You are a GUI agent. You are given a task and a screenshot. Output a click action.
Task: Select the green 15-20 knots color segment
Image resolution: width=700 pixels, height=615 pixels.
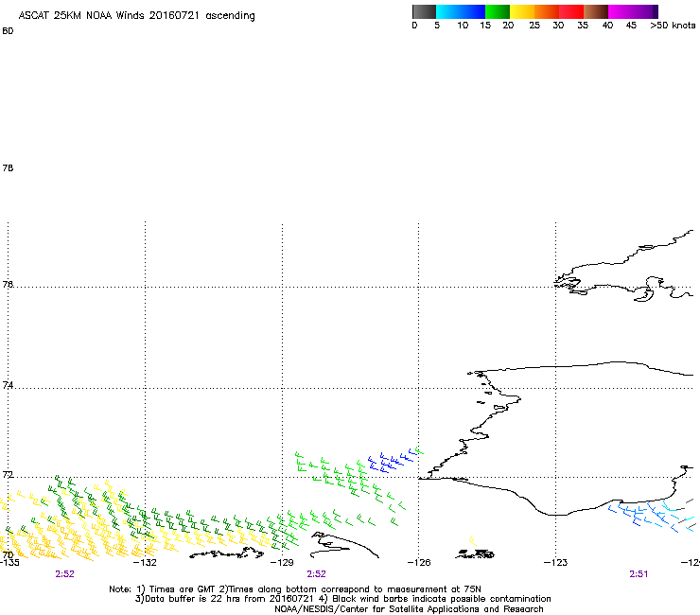pyautogui.click(x=498, y=11)
